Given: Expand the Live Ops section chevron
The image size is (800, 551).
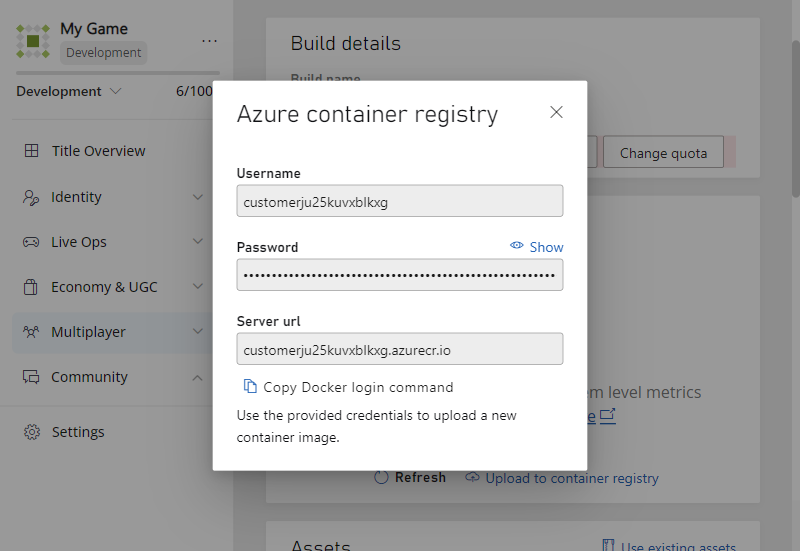Looking at the screenshot, I should (x=197, y=242).
